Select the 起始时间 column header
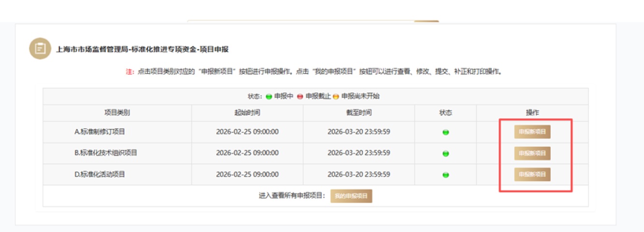This screenshot has width=644, height=232. pos(247,113)
